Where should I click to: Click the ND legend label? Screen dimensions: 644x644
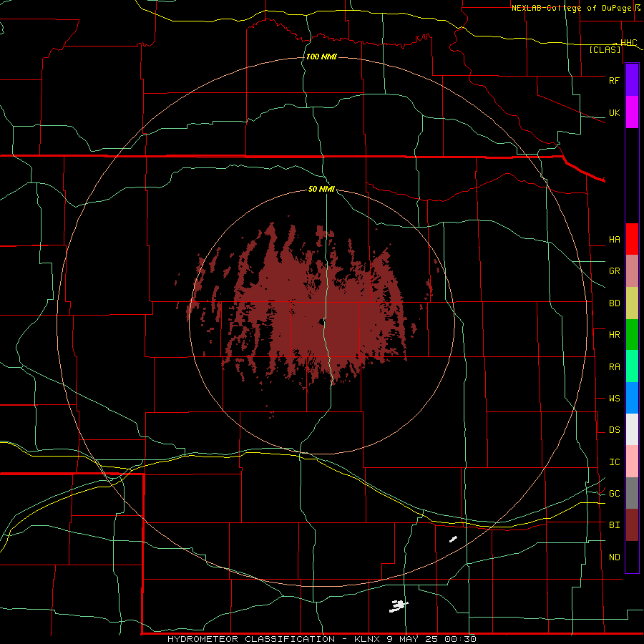tap(614, 557)
